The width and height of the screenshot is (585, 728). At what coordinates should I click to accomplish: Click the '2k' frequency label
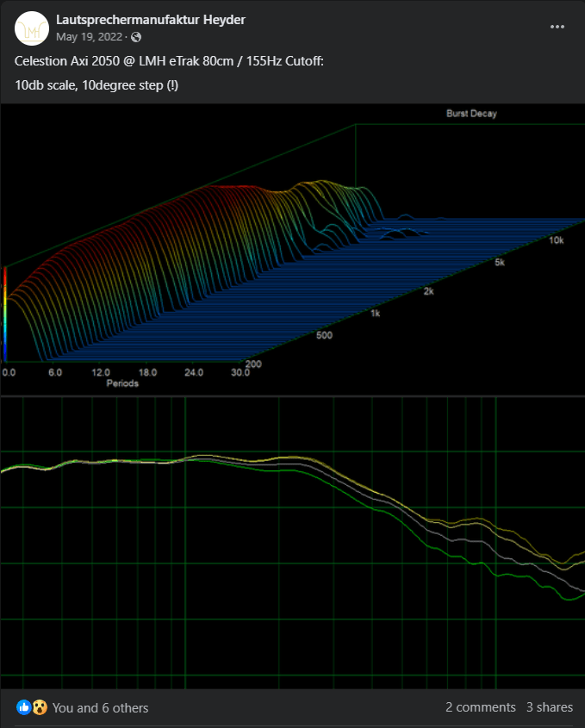(428, 291)
